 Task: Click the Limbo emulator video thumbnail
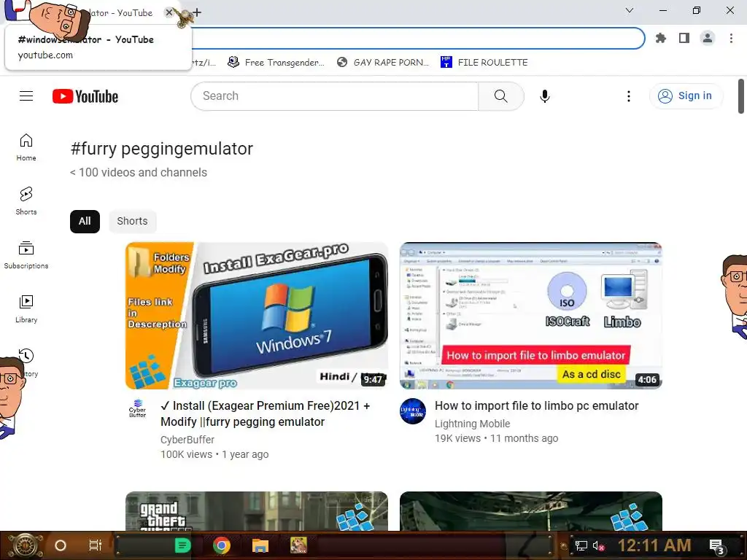pyautogui.click(x=531, y=316)
